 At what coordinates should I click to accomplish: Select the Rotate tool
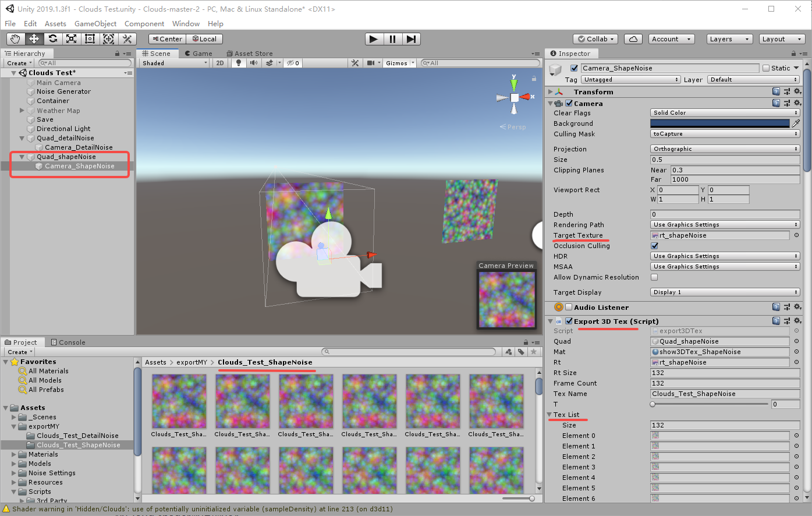tap(54, 39)
